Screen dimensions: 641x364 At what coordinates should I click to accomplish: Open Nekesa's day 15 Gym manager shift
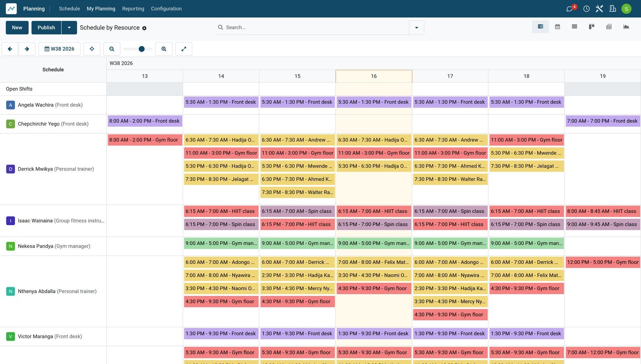[297, 243]
